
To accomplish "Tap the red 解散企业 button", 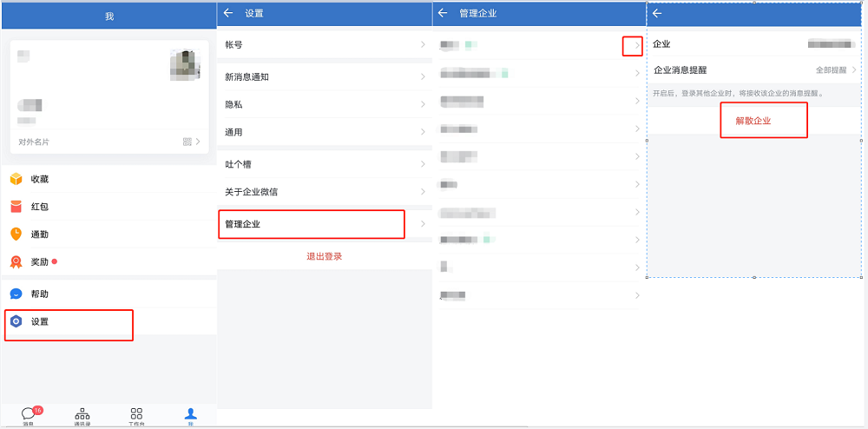I will (753, 121).
